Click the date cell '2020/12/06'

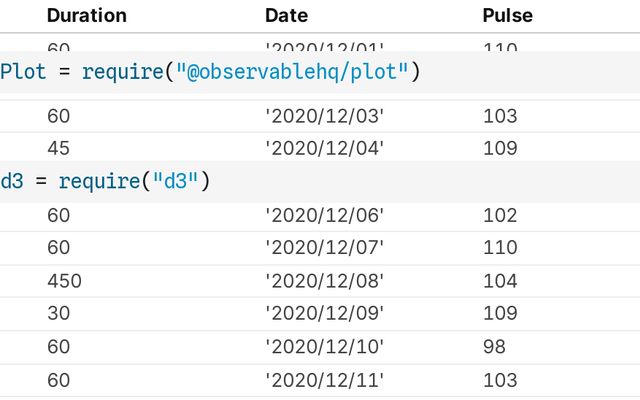tap(325, 215)
